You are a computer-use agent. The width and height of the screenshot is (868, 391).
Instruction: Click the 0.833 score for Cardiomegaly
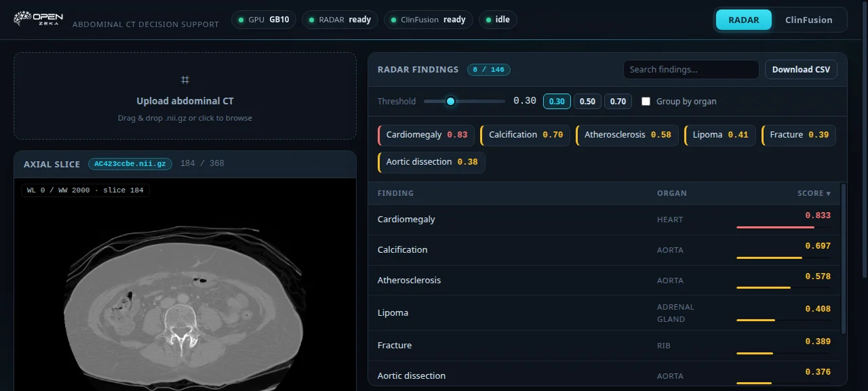[818, 215]
